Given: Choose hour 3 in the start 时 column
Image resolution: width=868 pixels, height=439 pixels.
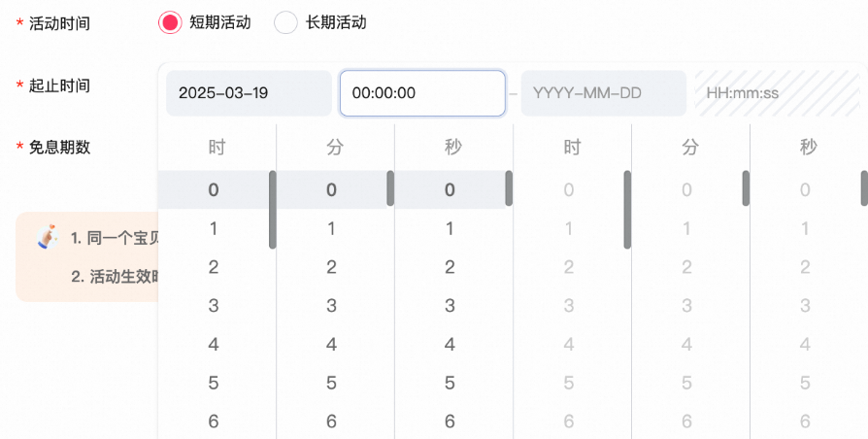Looking at the screenshot, I should [x=214, y=306].
